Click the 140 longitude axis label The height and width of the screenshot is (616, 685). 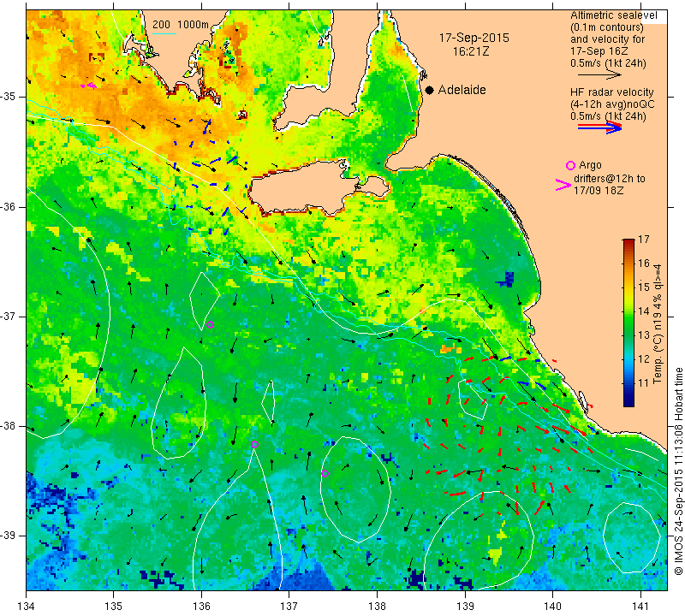(x=552, y=607)
